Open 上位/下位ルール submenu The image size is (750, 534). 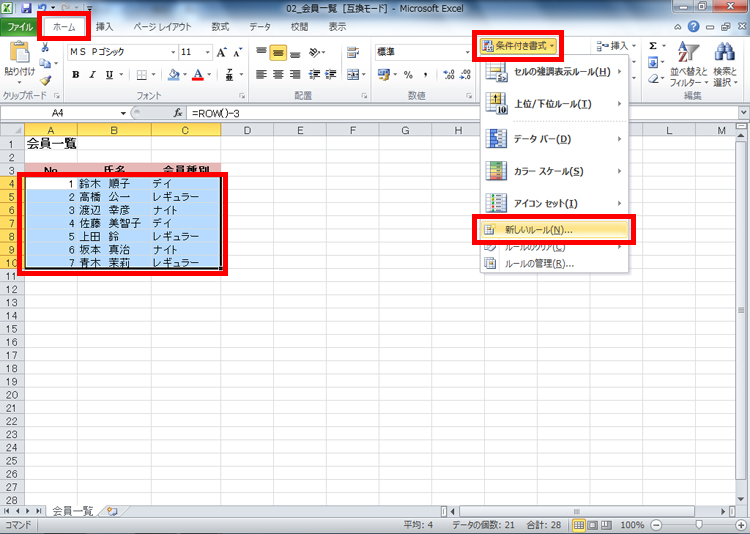coord(554,104)
